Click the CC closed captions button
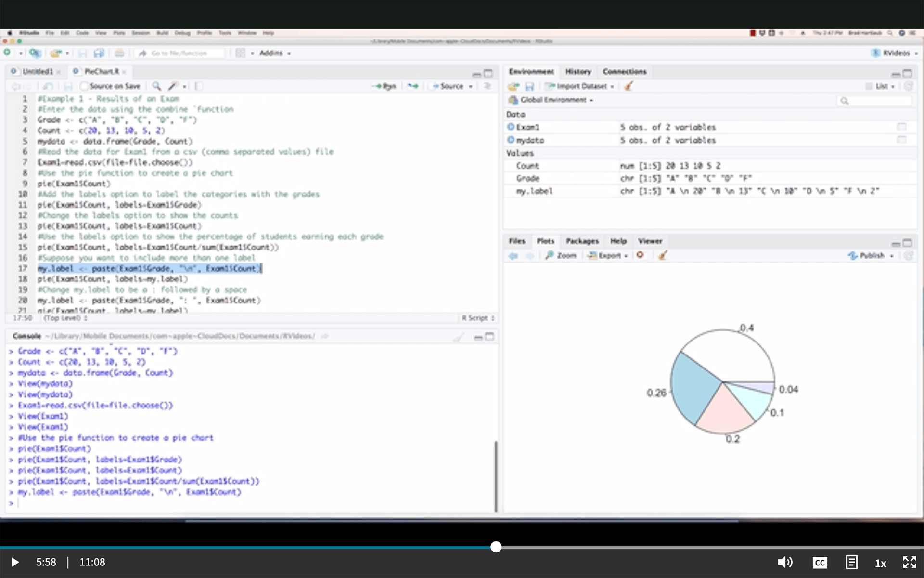924x578 pixels. pyautogui.click(x=819, y=562)
